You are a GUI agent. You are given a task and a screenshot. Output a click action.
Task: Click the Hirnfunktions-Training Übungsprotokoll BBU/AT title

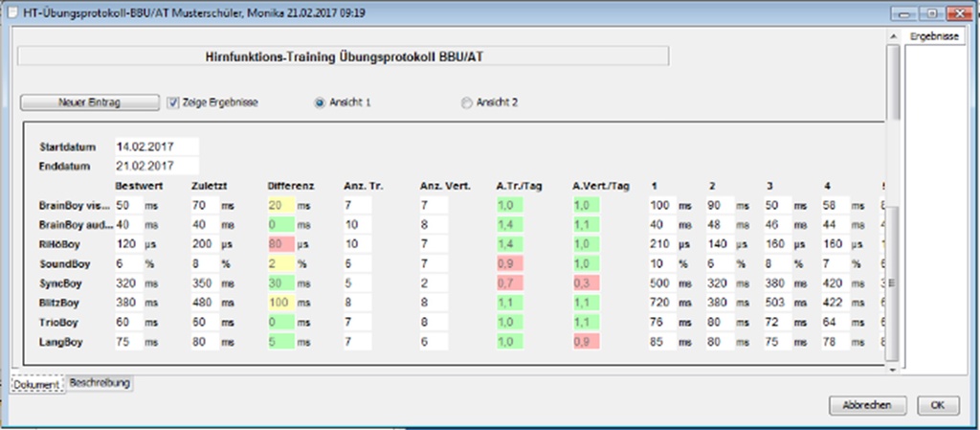[344, 57]
